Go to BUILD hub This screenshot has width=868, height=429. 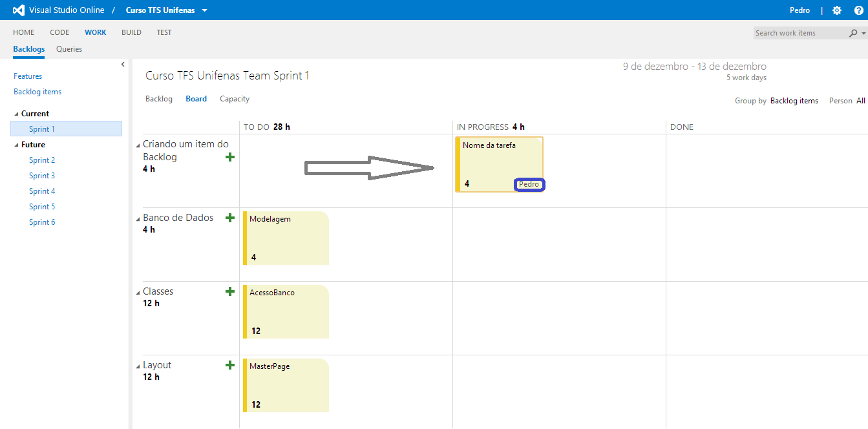(131, 32)
